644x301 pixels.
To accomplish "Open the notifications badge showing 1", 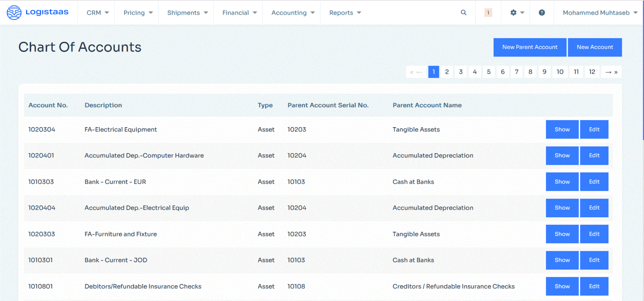I will [488, 13].
